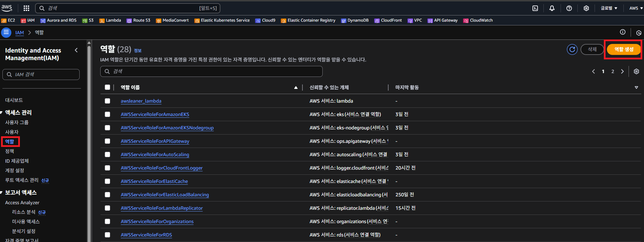Select AWSServiceRoleForElastiCache checkbox
Screen dimensions: 644x242
107,181
